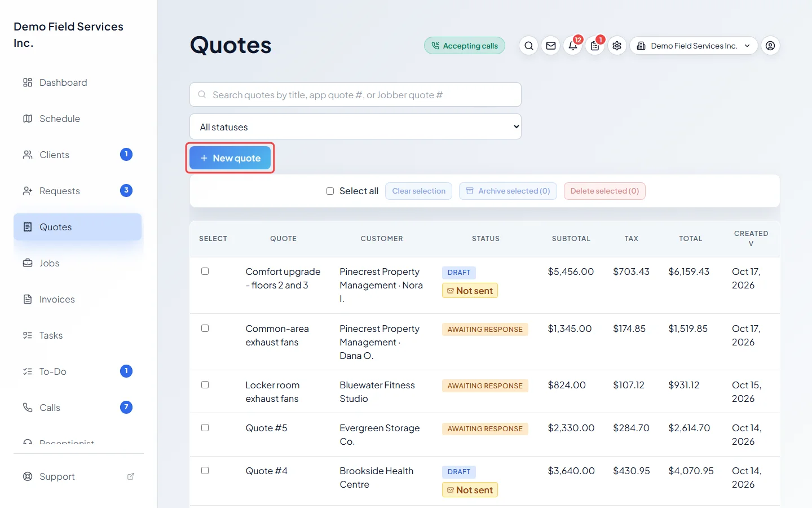
Task: Click the Dashboard grid icon in sidebar
Action: 28,82
